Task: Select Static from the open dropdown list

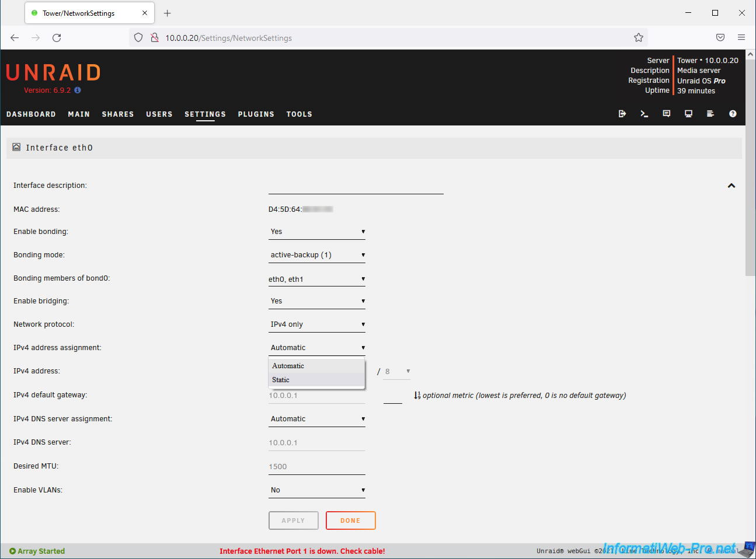Action: point(281,380)
